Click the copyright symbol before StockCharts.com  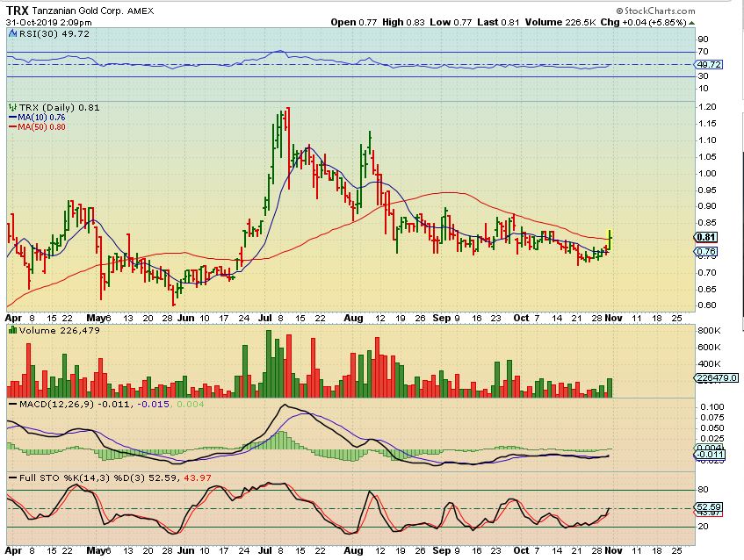click(x=619, y=11)
